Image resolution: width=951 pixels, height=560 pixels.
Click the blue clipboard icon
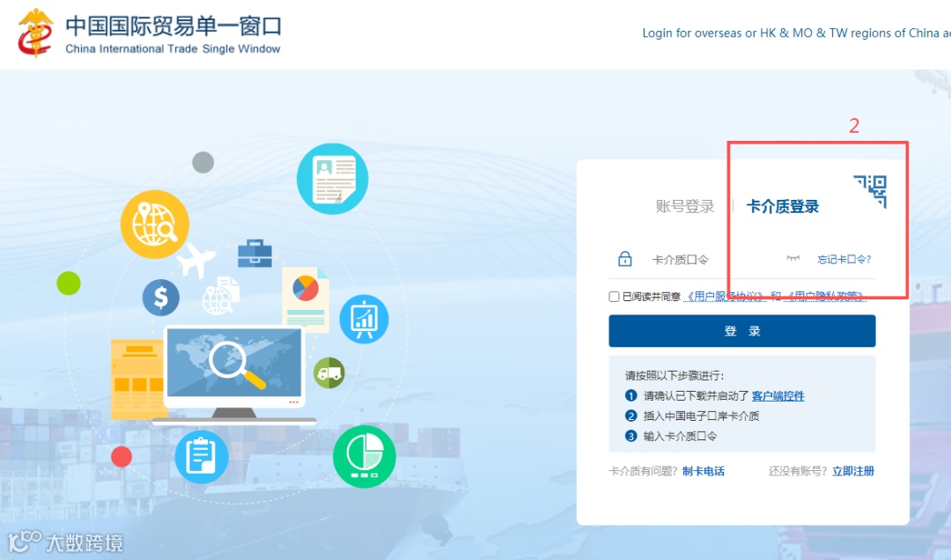202,457
